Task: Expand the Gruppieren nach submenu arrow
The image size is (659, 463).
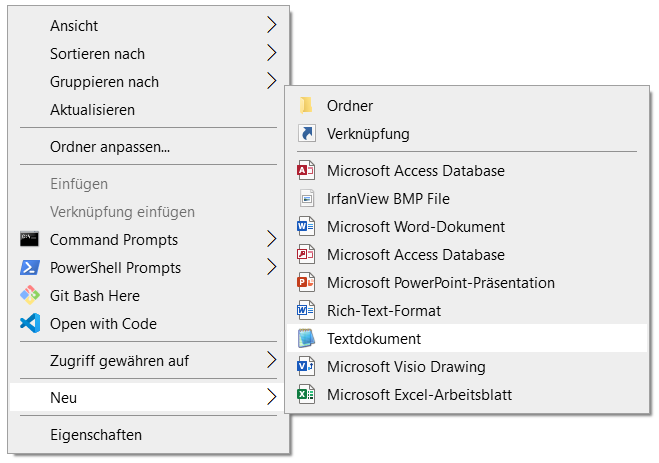Action: pyautogui.click(x=272, y=81)
